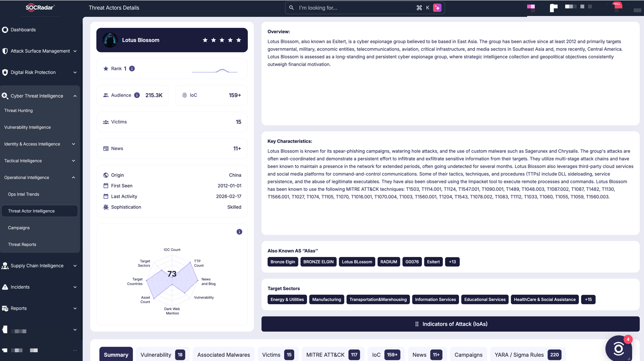Show more target sectors with +15 button
The height and width of the screenshot is (361, 644).
coord(588,300)
